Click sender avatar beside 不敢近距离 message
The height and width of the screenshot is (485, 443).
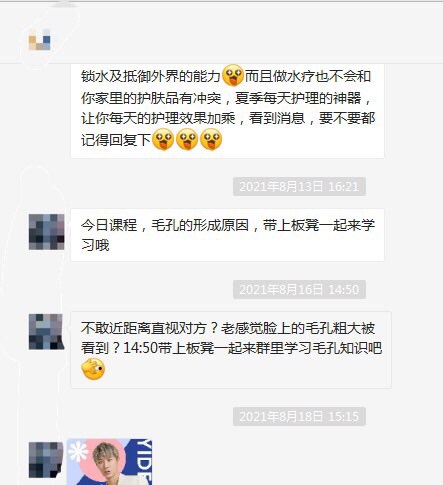click(x=46, y=332)
